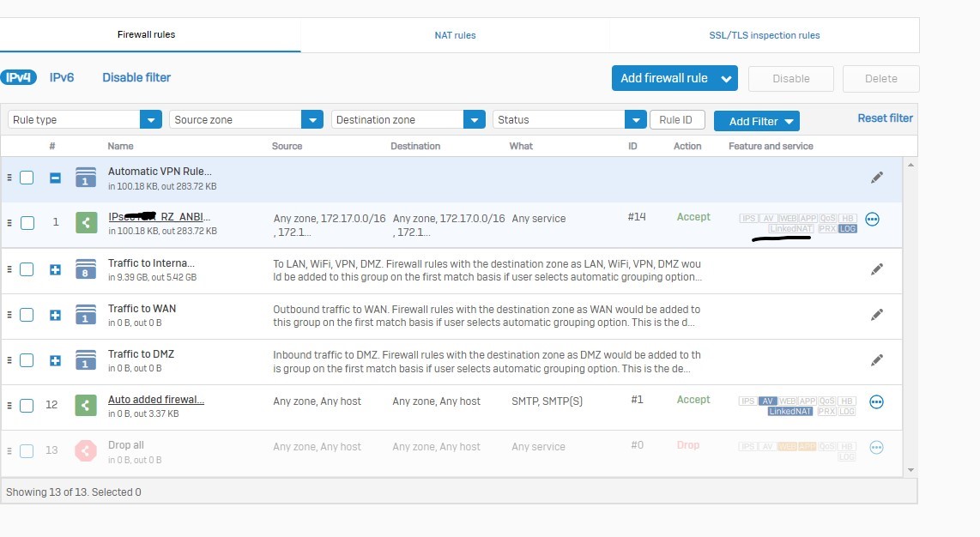Open the Destination zone dropdown

pyautogui.click(x=408, y=119)
